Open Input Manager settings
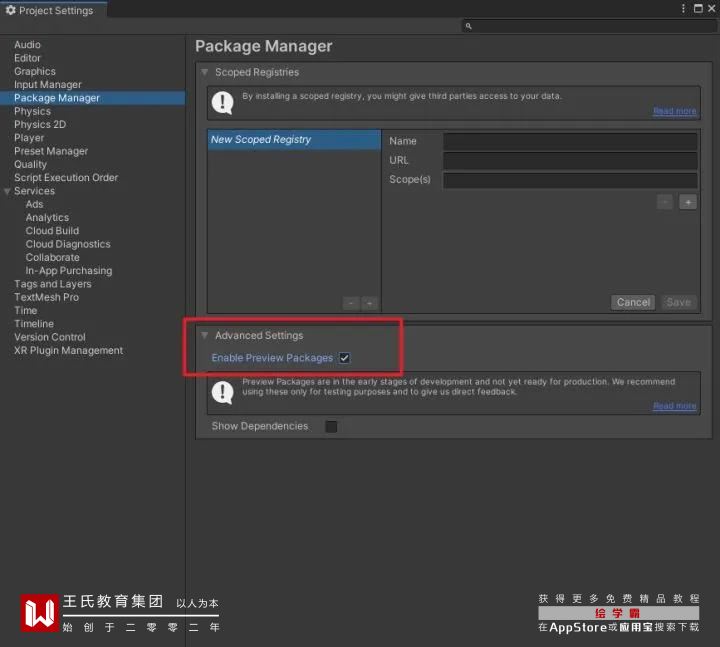Image resolution: width=720 pixels, height=647 pixels. coord(48,84)
